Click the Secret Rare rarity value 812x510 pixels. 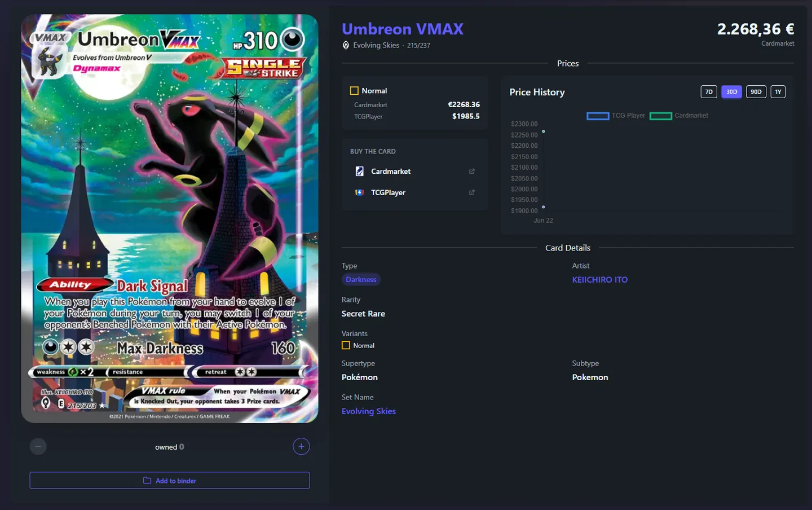[x=363, y=314]
